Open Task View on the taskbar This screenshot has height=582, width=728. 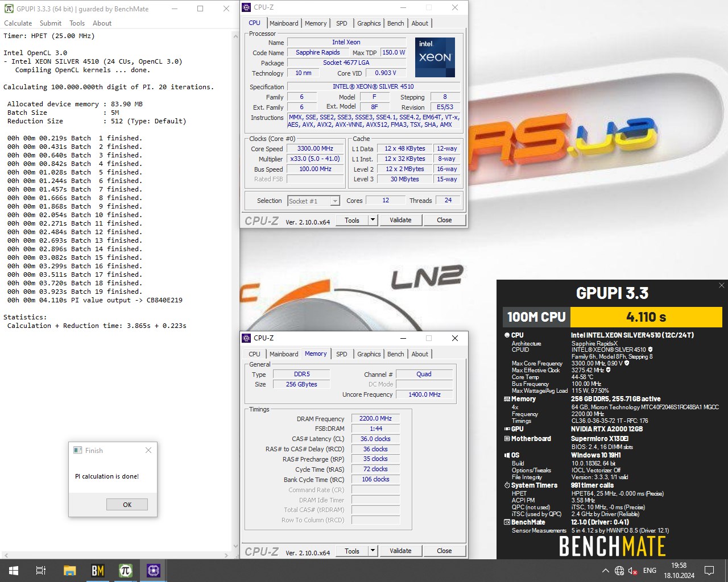41,571
